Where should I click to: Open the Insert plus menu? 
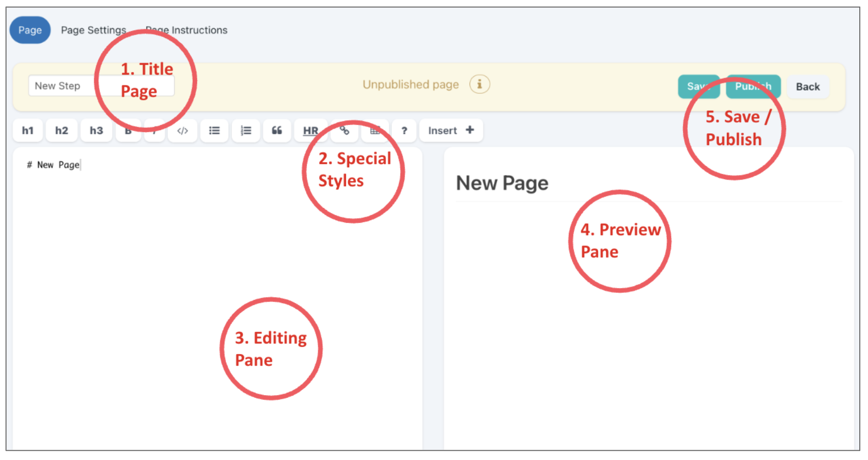point(451,131)
